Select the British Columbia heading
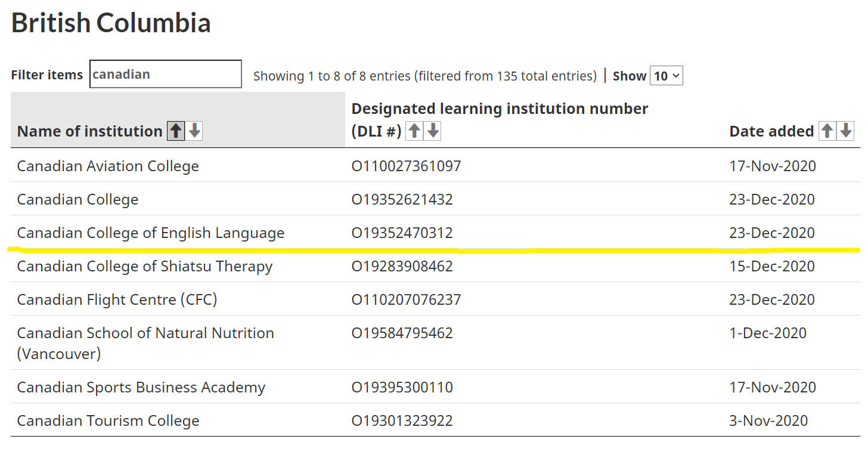 111,23
